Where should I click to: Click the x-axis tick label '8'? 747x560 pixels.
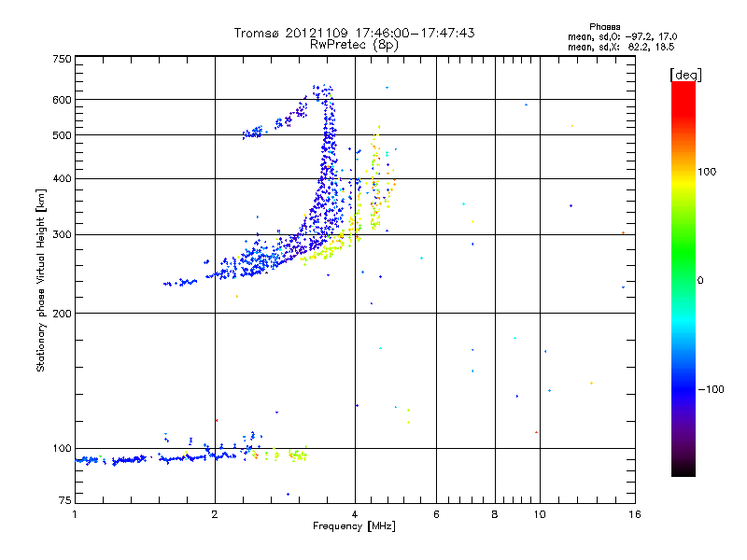tap(495, 514)
